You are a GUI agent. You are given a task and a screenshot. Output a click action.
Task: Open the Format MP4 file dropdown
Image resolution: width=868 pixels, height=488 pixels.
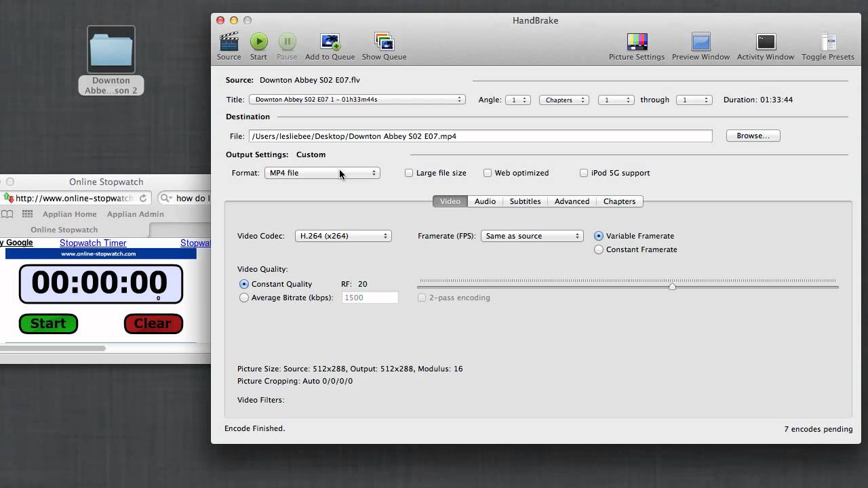click(x=322, y=173)
